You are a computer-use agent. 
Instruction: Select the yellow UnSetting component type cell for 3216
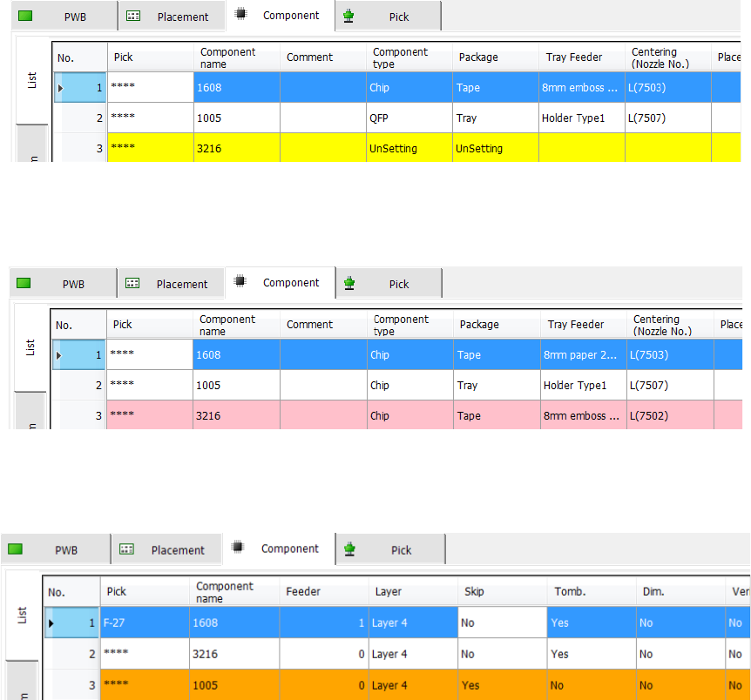(x=409, y=148)
